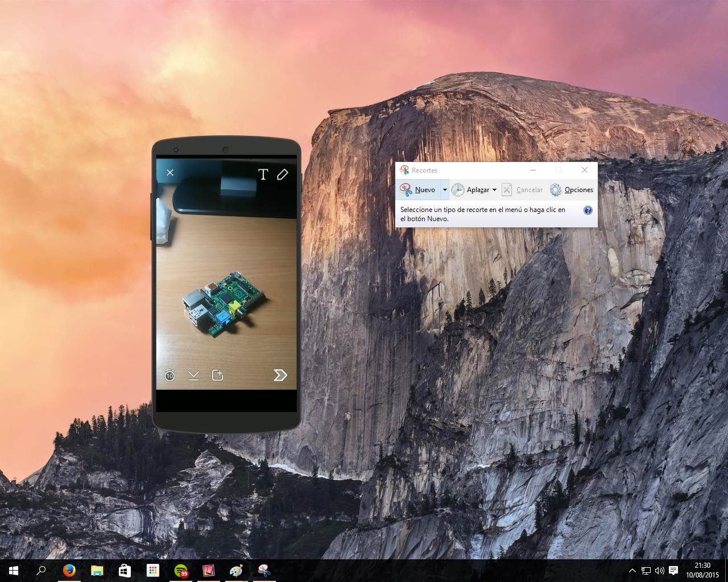Click the taskbar clock showing 21:30

tap(702, 570)
